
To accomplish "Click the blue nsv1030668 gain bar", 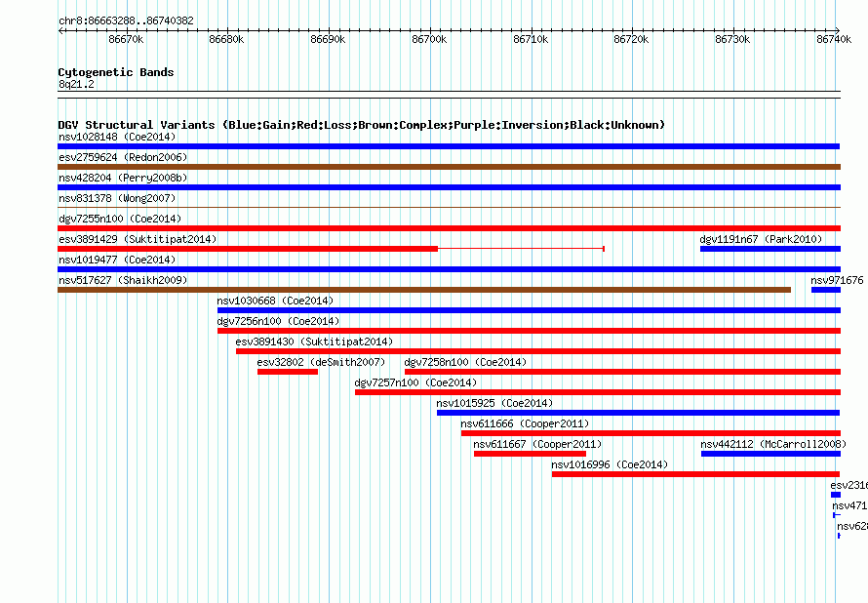I will pyautogui.click(x=529, y=310).
